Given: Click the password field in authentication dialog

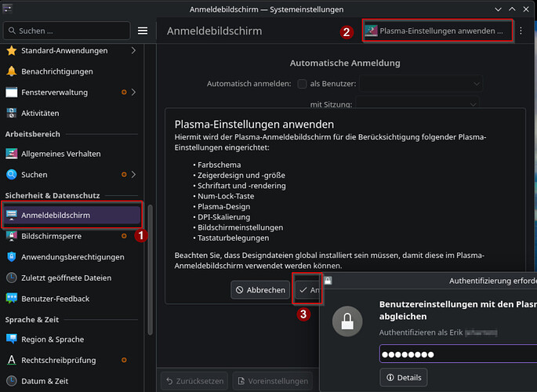Looking at the screenshot, I should pyautogui.click(x=459, y=354).
